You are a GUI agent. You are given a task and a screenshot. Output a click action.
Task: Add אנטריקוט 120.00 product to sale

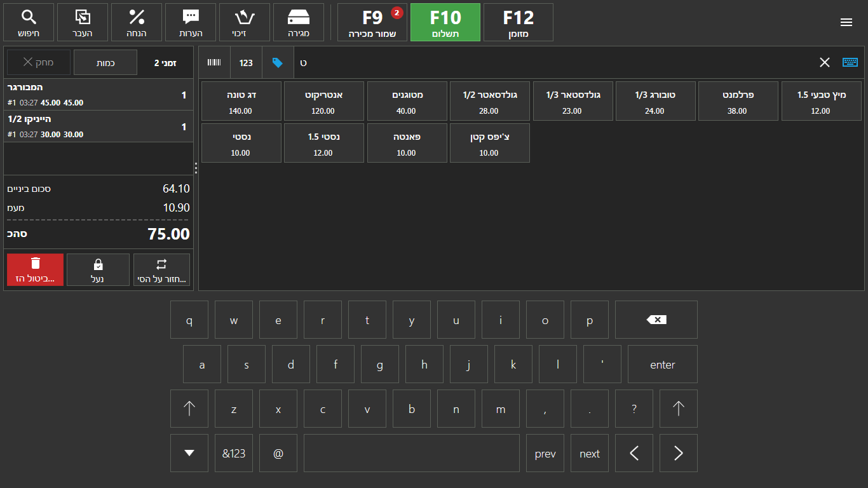(x=323, y=101)
